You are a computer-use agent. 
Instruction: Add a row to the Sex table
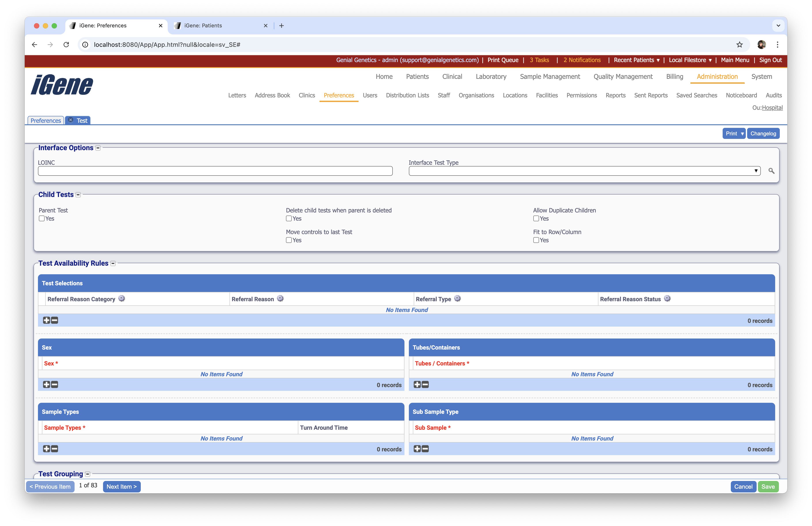(x=46, y=385)
